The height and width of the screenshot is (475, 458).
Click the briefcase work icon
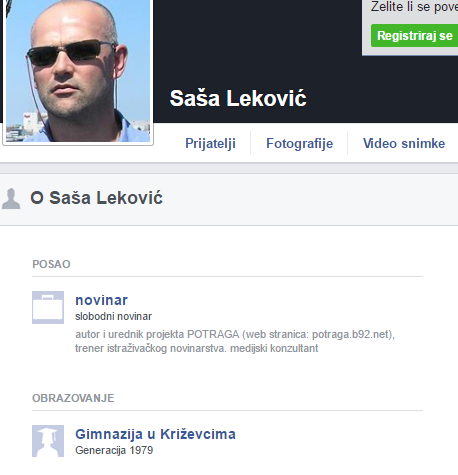tap(48, 307)
